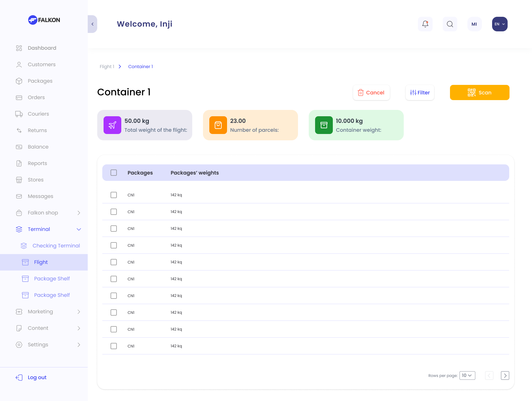Image resolution: width=532 pixels, height=401 pixels.
Task: Check the first CN1 package row
Action: pyautogui.click(x=114, y=195)
